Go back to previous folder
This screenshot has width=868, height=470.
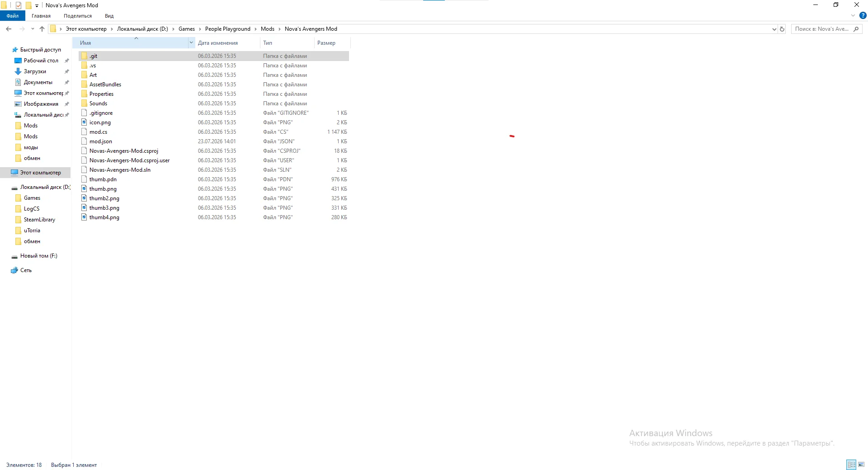tap(9, 29)
